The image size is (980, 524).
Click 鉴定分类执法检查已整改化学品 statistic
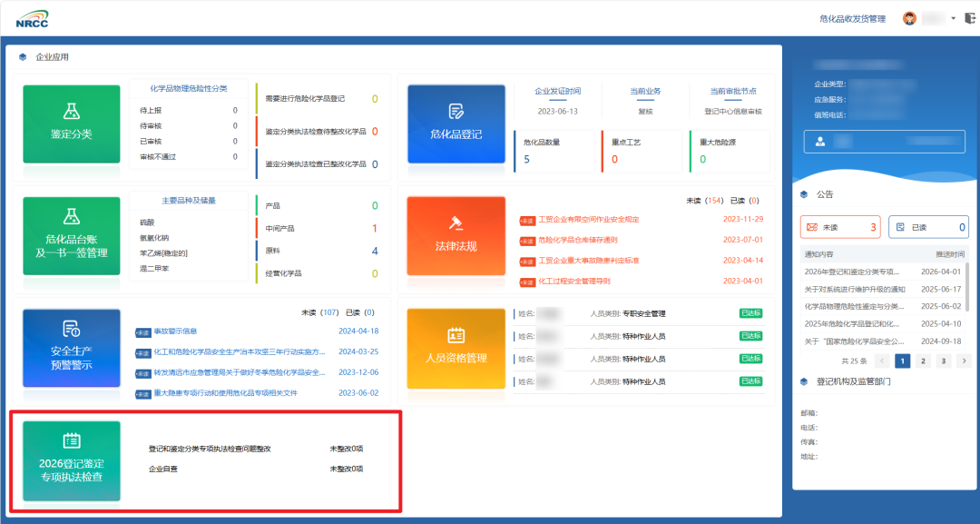coord(320,164)
